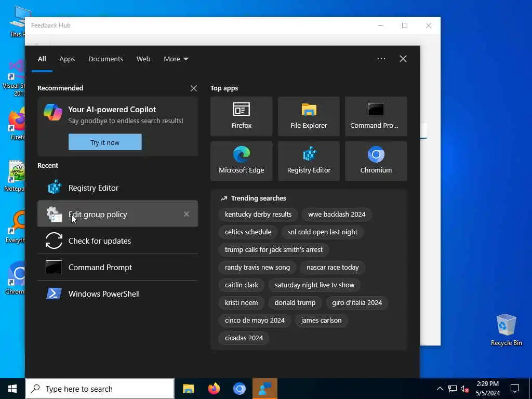Search kristi noem trending chip
Screen dimensions: 532x399
pos(241,303)
